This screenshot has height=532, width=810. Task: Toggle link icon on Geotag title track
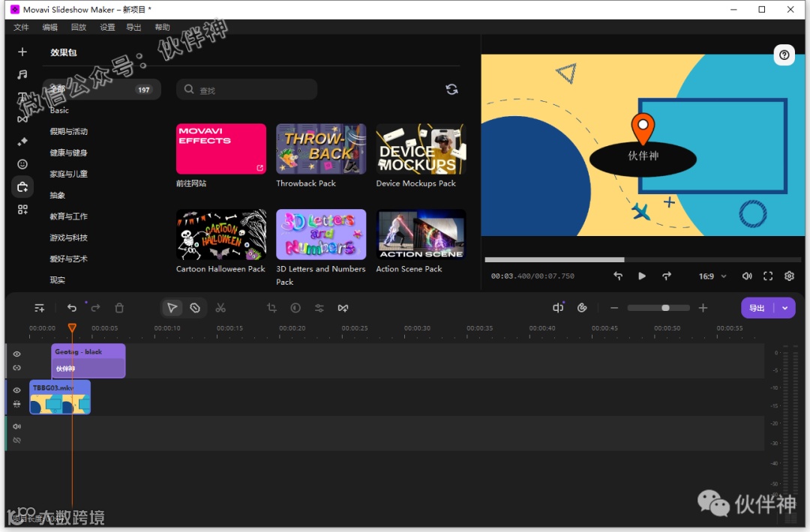[x=17, y=368]
